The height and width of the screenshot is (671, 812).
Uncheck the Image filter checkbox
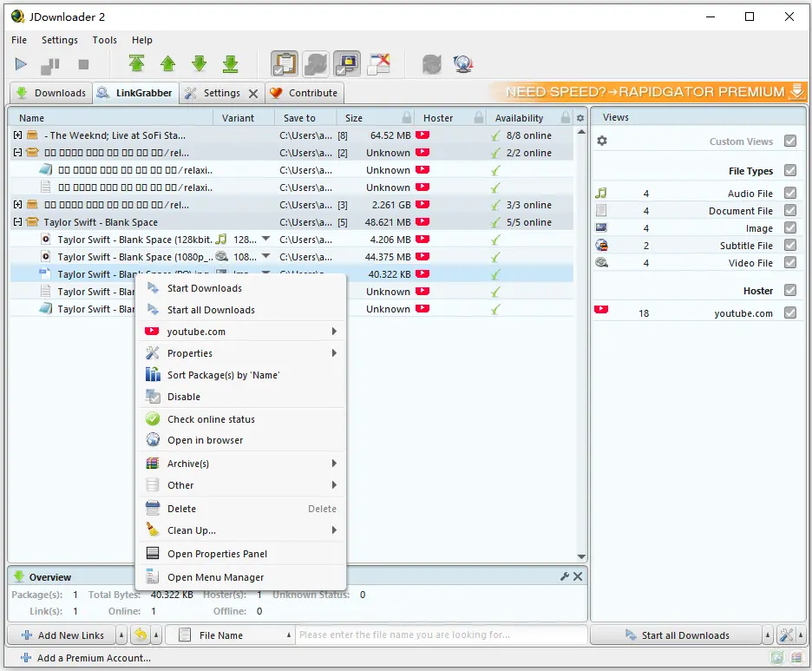pos(789,227)
